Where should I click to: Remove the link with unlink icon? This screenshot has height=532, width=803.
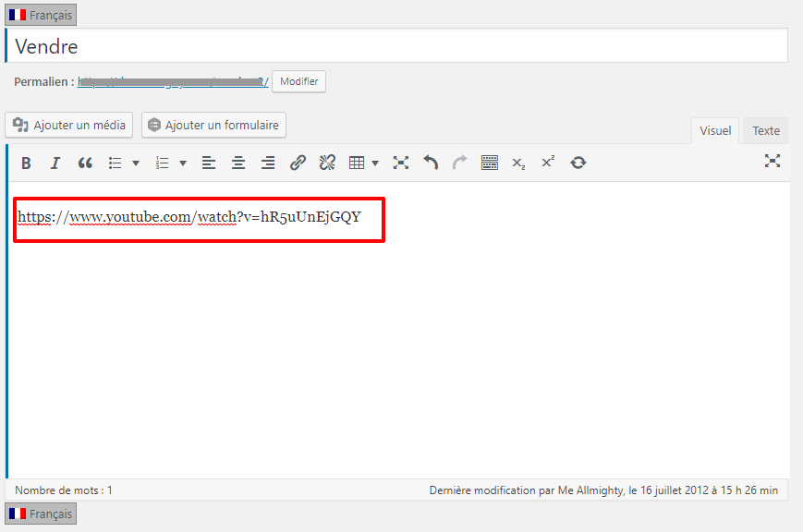[327, 163]
